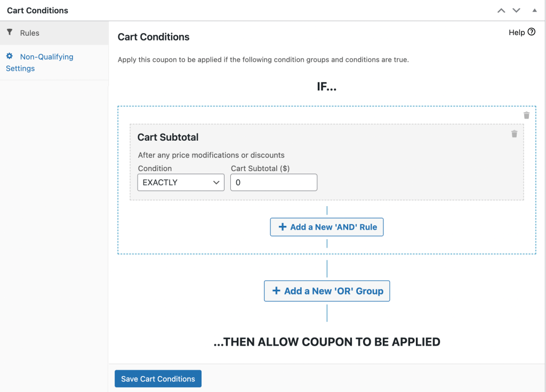Open the Help link
This screenshot has height=392, width=546.
[x=517, y=32]
